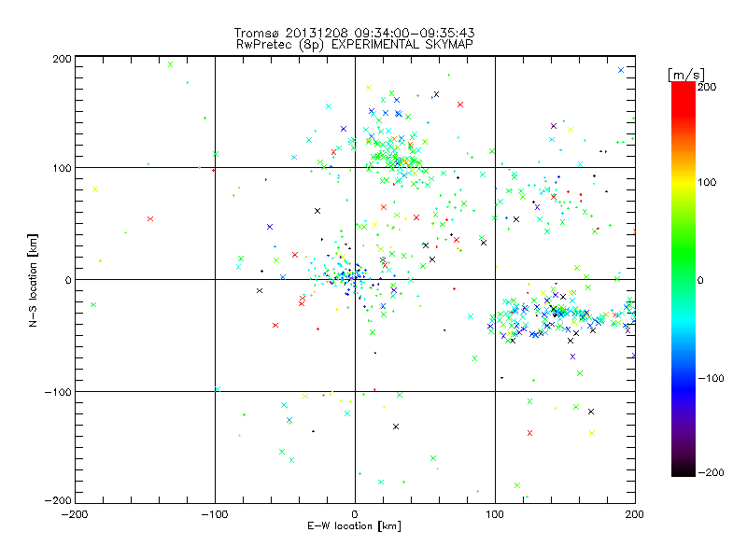
Task: Click the "N-S location [km]" axis label
Action: (33, 280)
